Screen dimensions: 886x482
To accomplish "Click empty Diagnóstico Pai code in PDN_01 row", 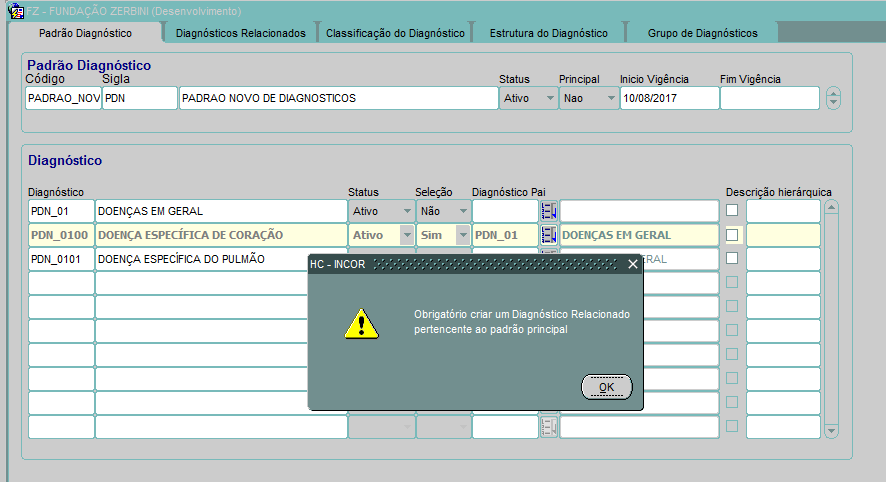I will pos(505,211).
